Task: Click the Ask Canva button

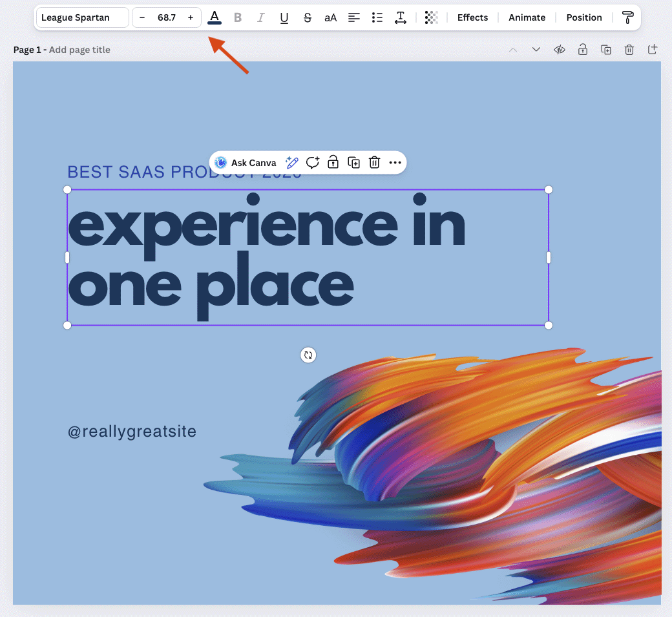Action: pos(246,163)
